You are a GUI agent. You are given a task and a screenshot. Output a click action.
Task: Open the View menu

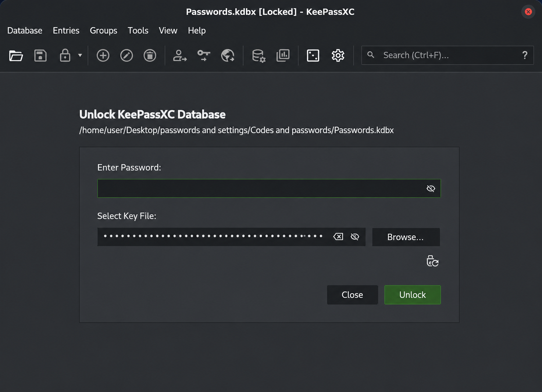coord(168,30)
